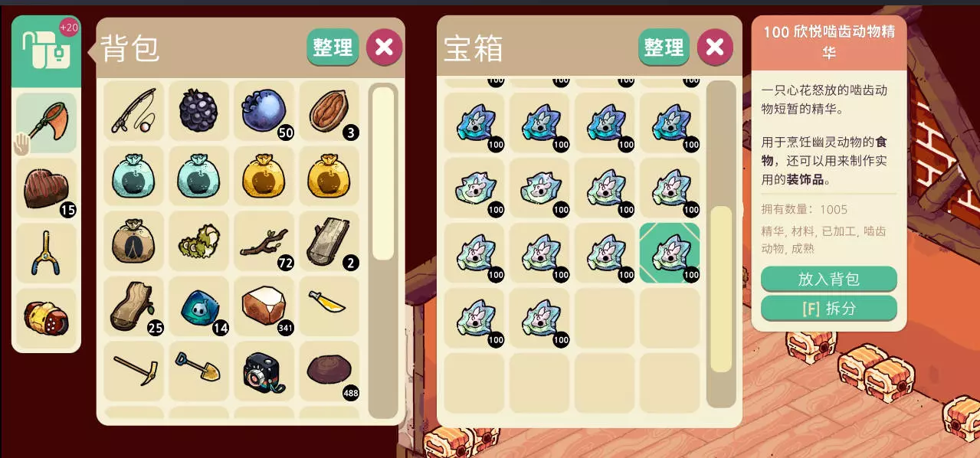
Task: Click the backpack panel scrollbar handle
Action: point(383,174)
